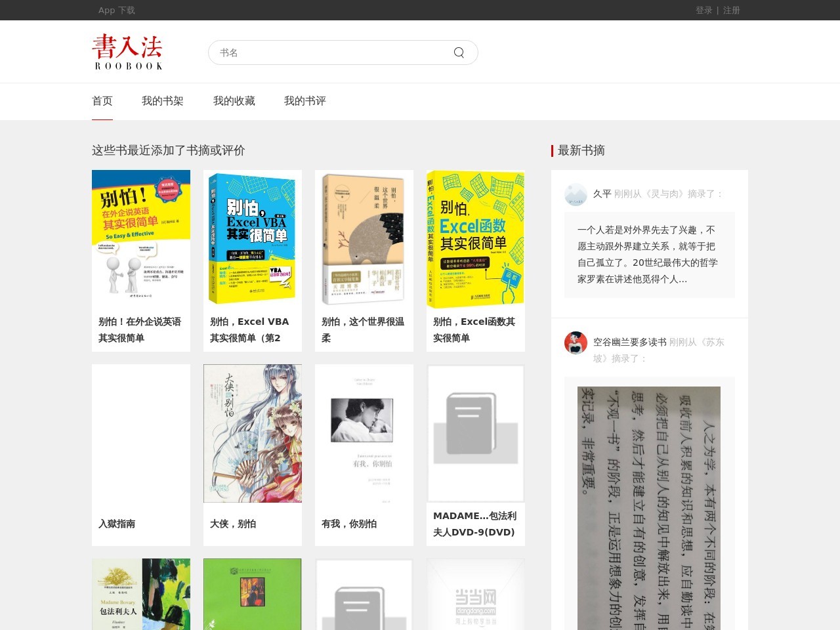Click the 入狱指南 book title
The height and width of the screenshot is (630, 840).
tap(117, 524)
